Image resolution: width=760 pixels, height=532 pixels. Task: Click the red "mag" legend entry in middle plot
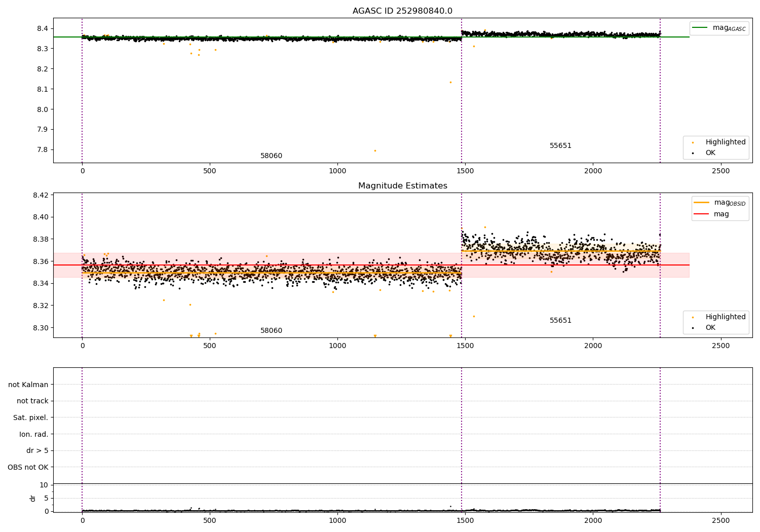pyautogui.click(x=711, y=214)
